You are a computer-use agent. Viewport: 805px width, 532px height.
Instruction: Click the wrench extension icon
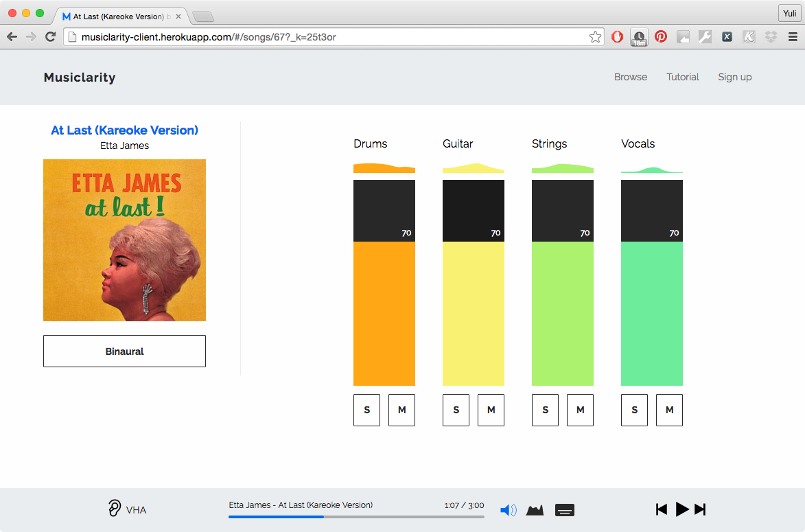coord(705,37)
